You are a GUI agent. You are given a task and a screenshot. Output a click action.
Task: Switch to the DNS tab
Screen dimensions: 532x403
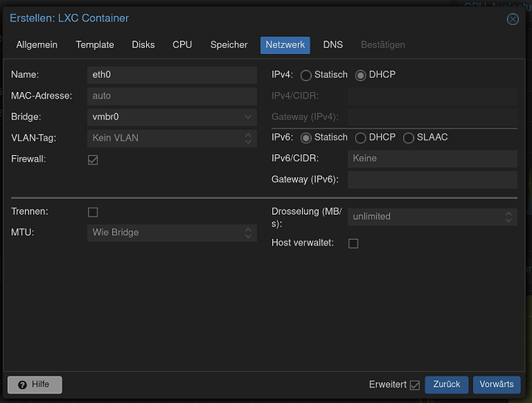[x=333, y=44]
